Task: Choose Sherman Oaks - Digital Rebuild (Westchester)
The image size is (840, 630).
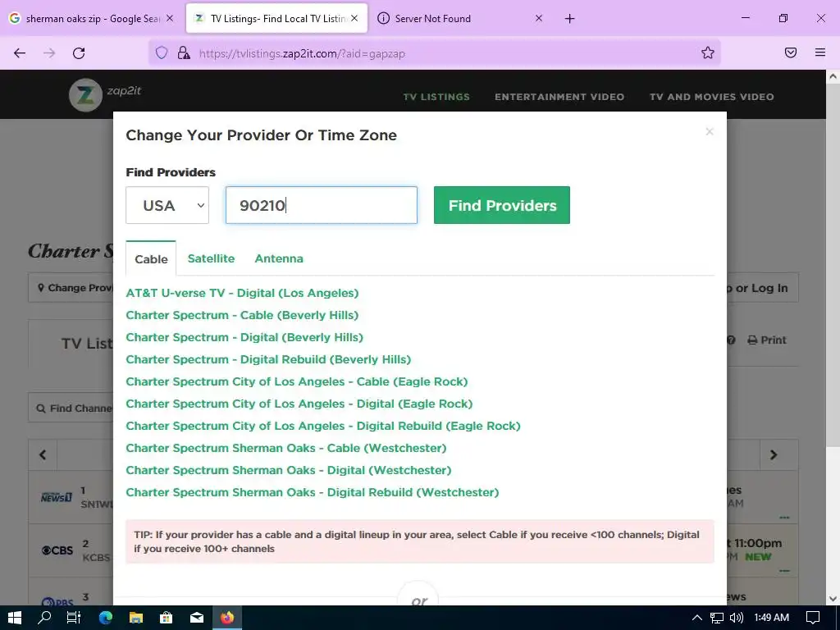Action: (x=313, y=492)
